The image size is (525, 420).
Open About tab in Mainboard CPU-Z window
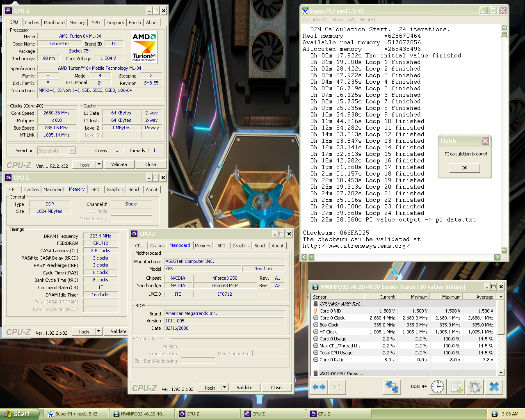278,246
